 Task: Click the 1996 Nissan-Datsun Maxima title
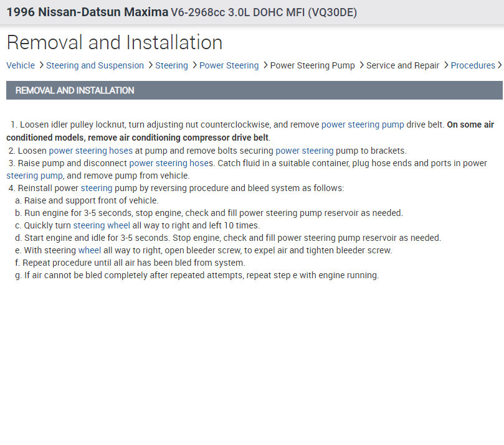pyautogui.click(x=87, y=12)
